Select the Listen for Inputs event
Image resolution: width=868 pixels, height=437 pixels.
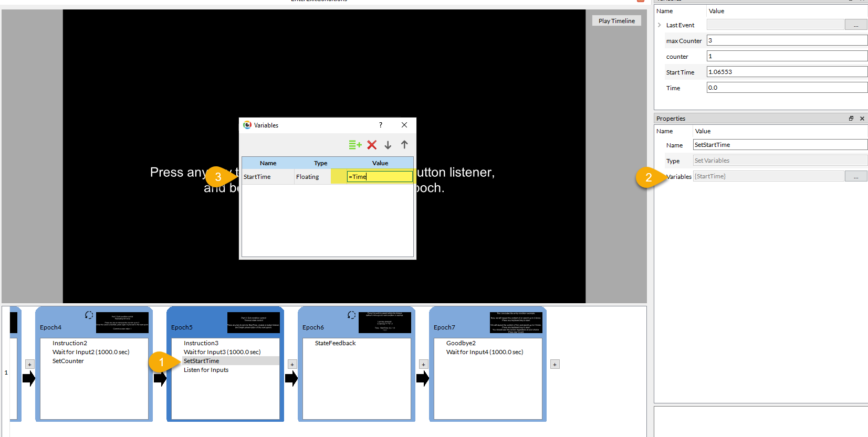(206, 370)
